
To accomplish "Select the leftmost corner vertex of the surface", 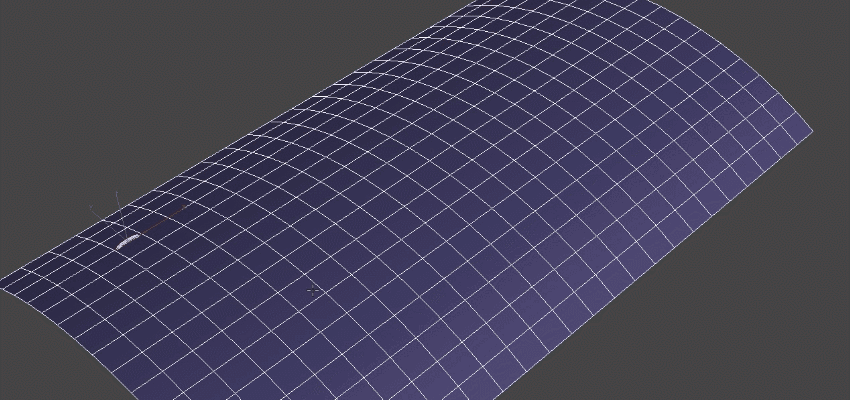I will (2, 288).
